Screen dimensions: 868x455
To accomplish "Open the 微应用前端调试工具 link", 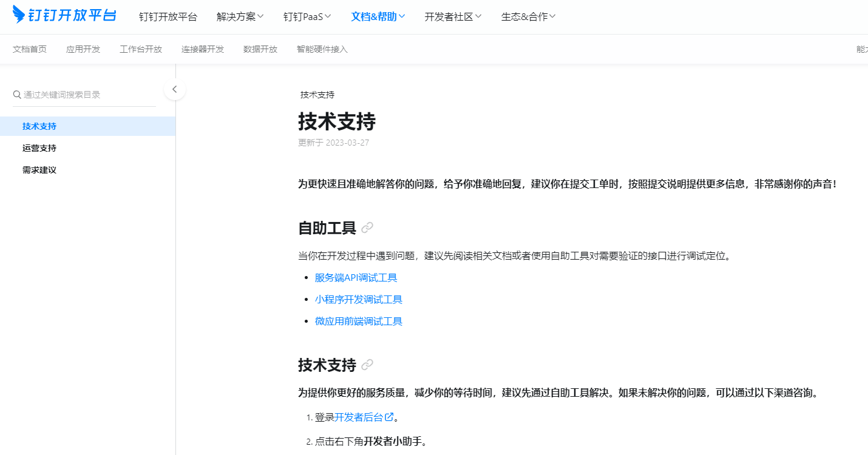I will 359,322.
